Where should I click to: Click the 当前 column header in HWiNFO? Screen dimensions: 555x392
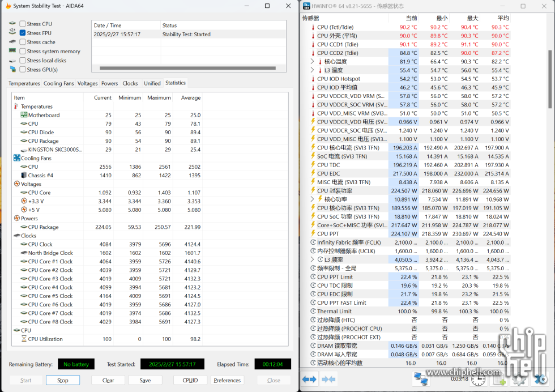pos(403,18)
